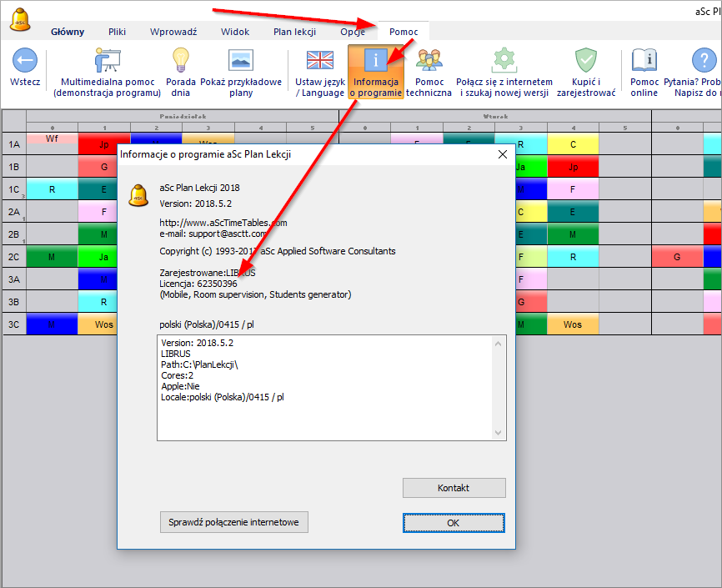This screenshot has width=722, height=588.
Task: Select class row header 3C
Action: coord(14,324)
